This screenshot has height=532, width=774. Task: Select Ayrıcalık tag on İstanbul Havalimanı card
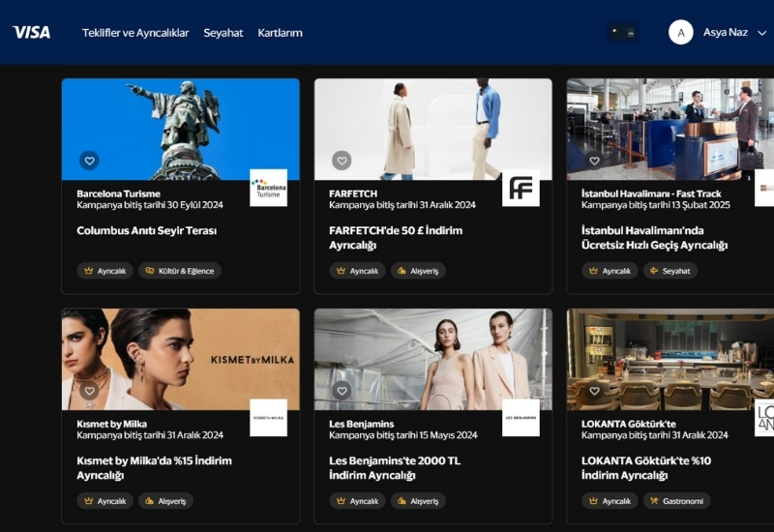tap(610, 271)
